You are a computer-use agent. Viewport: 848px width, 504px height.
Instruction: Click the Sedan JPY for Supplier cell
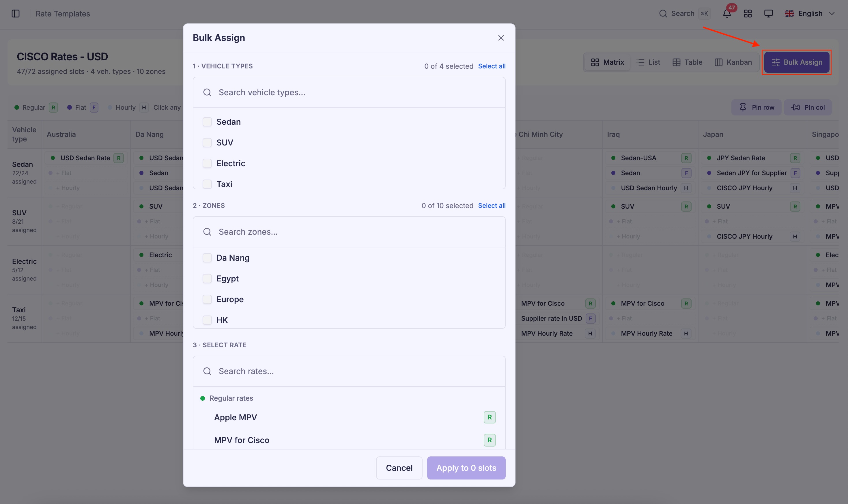coord(752,173)
